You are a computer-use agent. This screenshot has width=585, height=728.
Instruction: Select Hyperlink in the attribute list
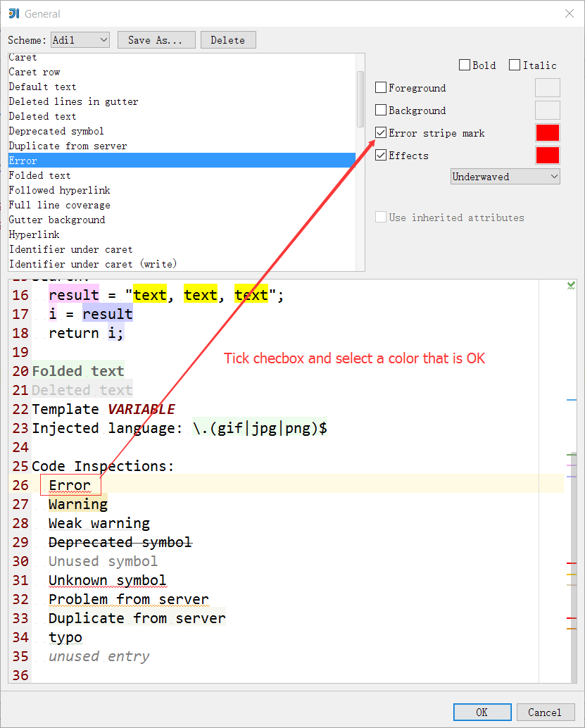pyautogui.click(x=33, y=234)
